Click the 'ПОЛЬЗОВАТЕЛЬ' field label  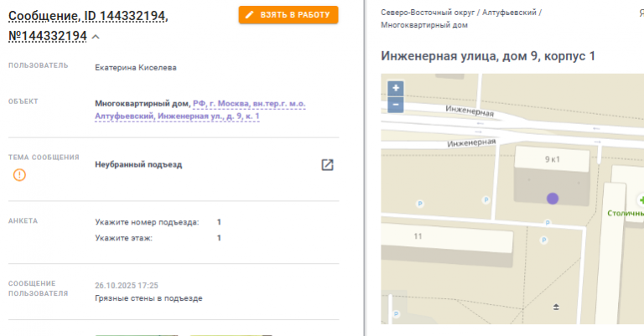coord(39,65)
